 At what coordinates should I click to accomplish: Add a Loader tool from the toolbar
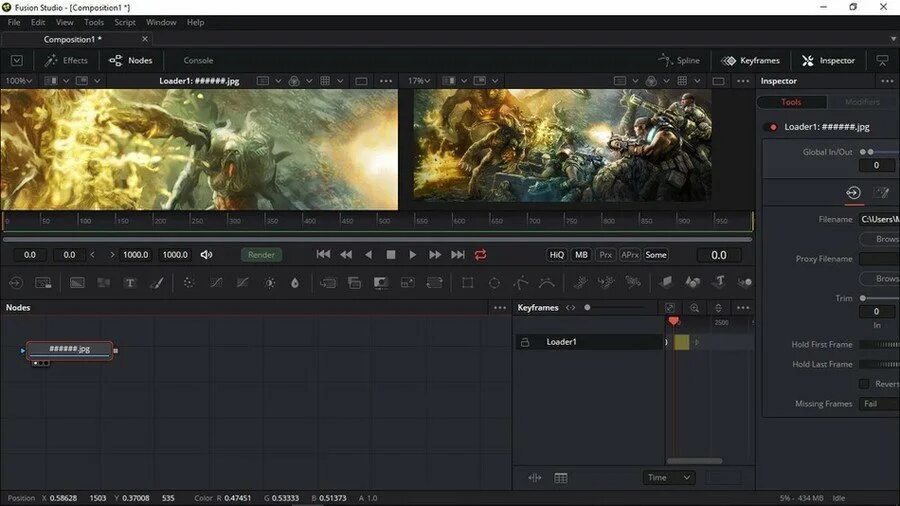[15, 283]
